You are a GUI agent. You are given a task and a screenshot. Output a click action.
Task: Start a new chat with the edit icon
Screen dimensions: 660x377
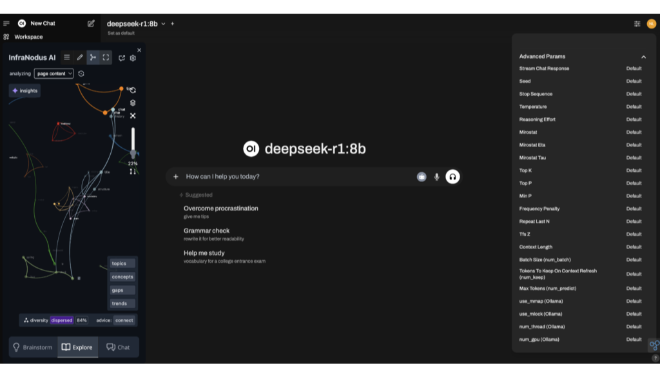click(x=91, y=24)
